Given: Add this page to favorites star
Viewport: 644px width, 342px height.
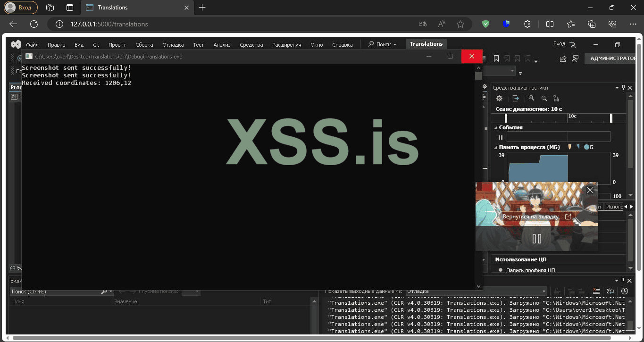Looking at the screenshot, I should [x=460, y=24].
